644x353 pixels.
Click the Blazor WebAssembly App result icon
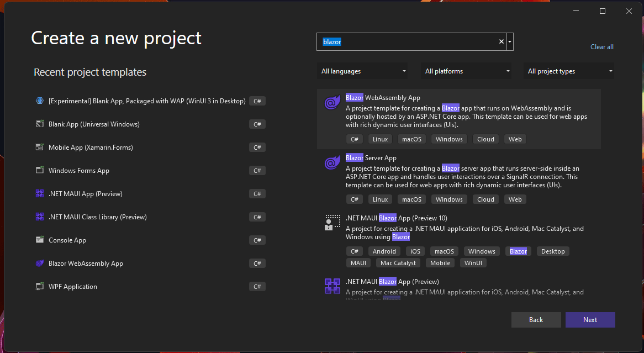pyautogui.click(x=332, y=102)
